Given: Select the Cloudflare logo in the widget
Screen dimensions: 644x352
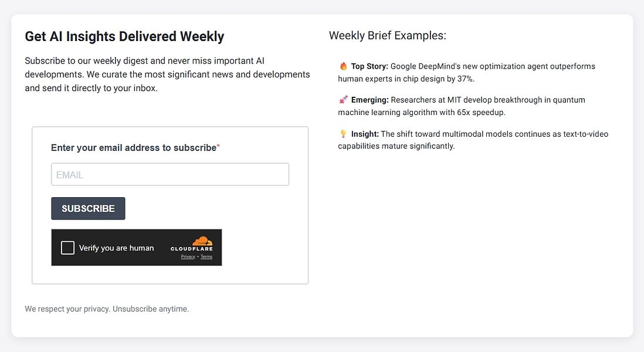Looking at the screenshot, I should click(192, 245).
